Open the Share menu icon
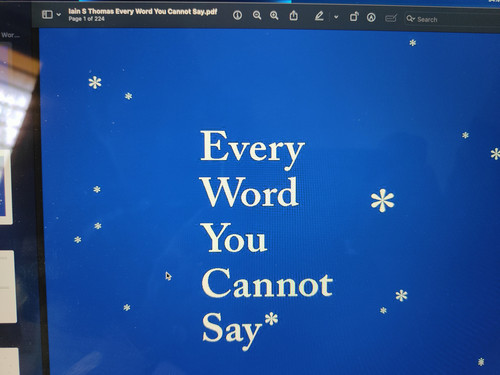Image resolution: width=500 pixels, height=375 pixels. coord(293,15)
